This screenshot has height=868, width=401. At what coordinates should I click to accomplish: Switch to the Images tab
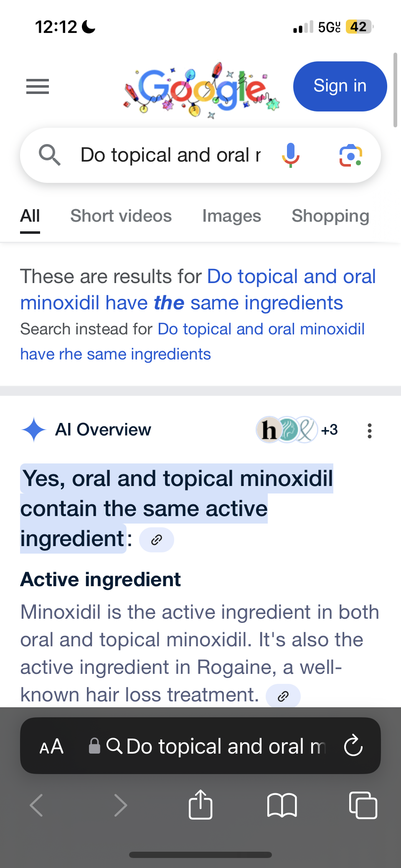click(231, 216)
